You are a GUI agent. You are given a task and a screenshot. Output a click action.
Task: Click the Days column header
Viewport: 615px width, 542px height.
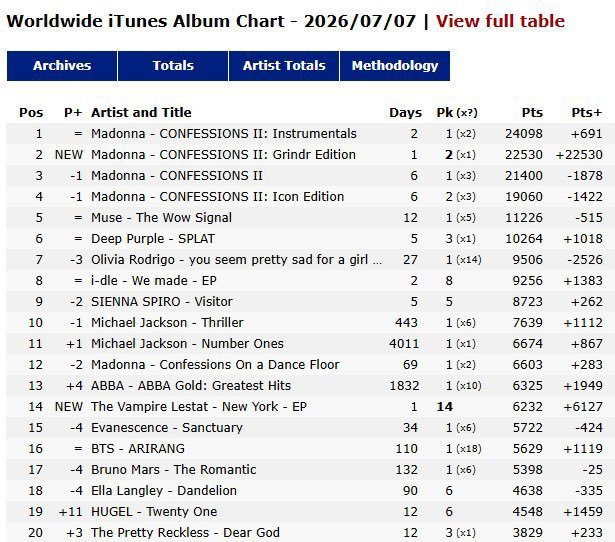point(405,113)
